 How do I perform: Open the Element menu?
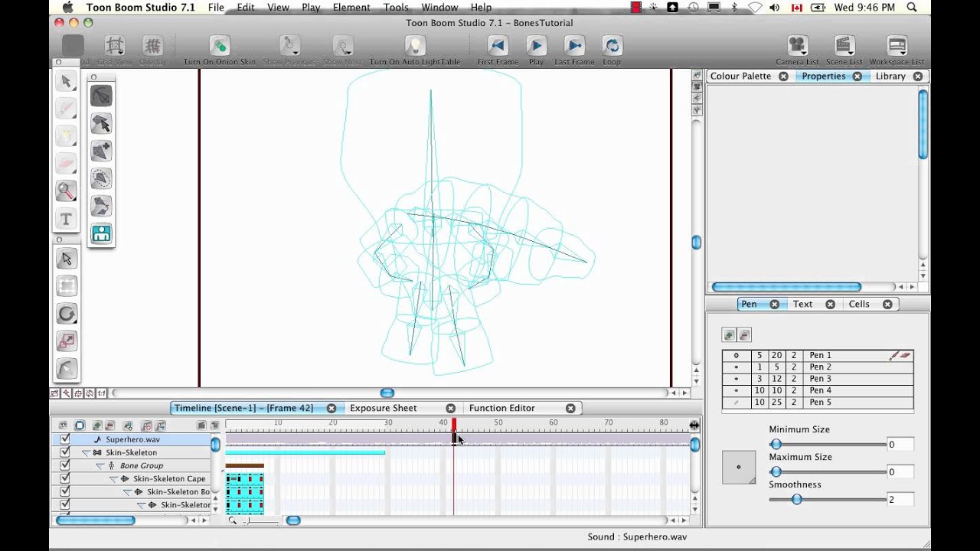(x=351, y=7)
